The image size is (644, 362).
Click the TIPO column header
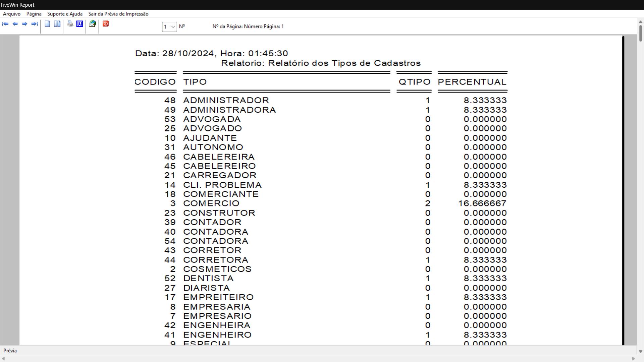point(195,82)
